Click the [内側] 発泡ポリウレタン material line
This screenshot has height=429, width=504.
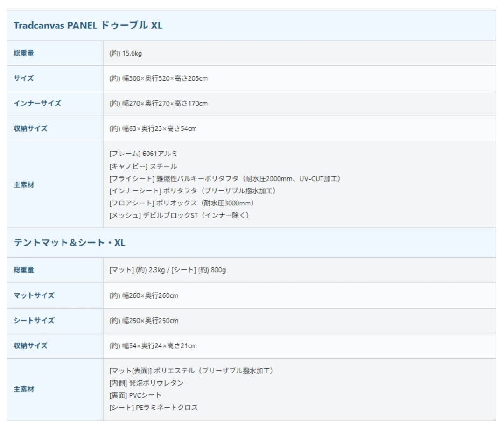pyautogui.click(x=147, y=383)
